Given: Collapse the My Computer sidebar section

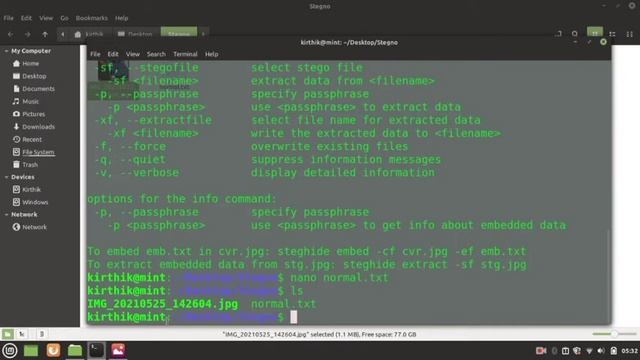Looking at the screenshot, I should coord(6,51).
